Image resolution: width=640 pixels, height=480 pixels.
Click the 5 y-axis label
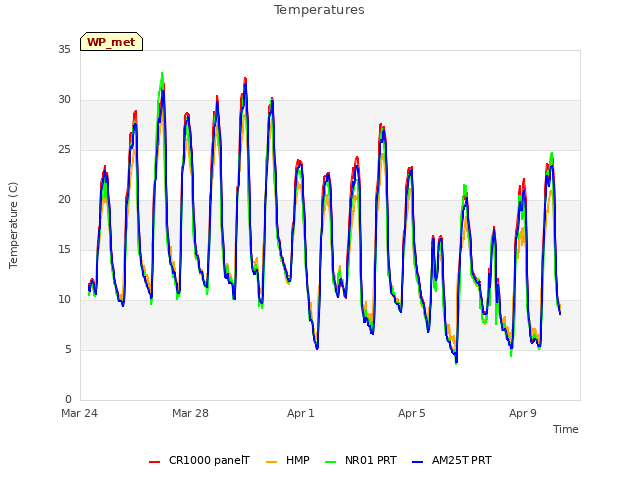[68, 350]
